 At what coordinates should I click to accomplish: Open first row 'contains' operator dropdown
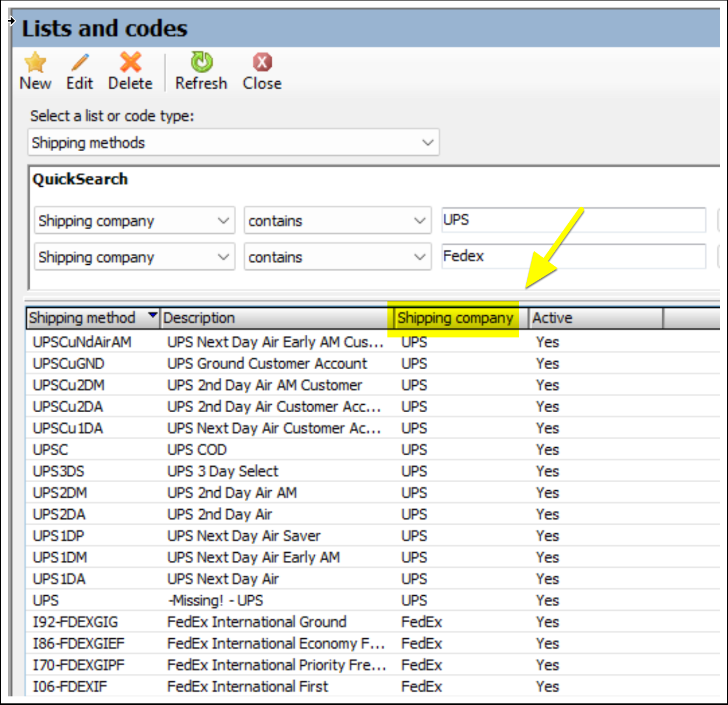(x=337, y=221)
